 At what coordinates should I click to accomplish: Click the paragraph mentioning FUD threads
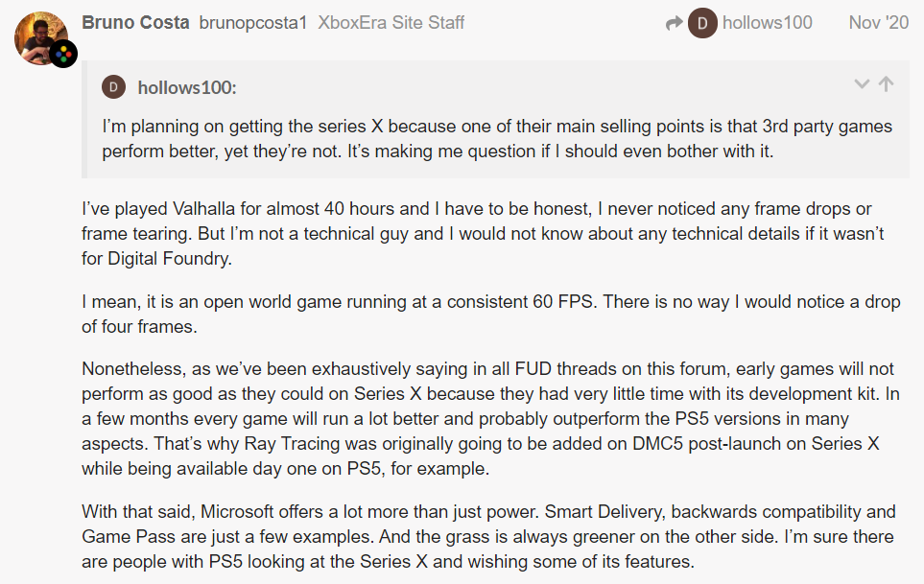pyautogui.click(x=491, y=418)
